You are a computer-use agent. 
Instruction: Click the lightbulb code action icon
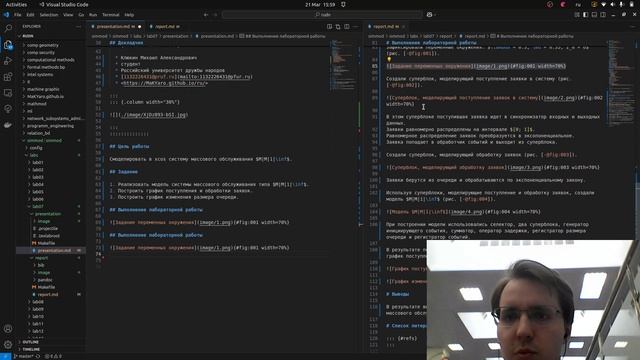tap(389, 59)
